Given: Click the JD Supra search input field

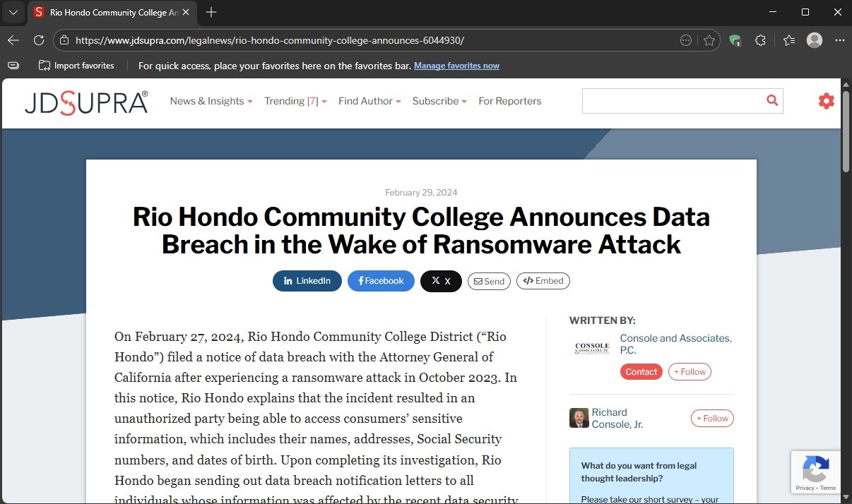Looking at the screenshot, I should point(672,101).
